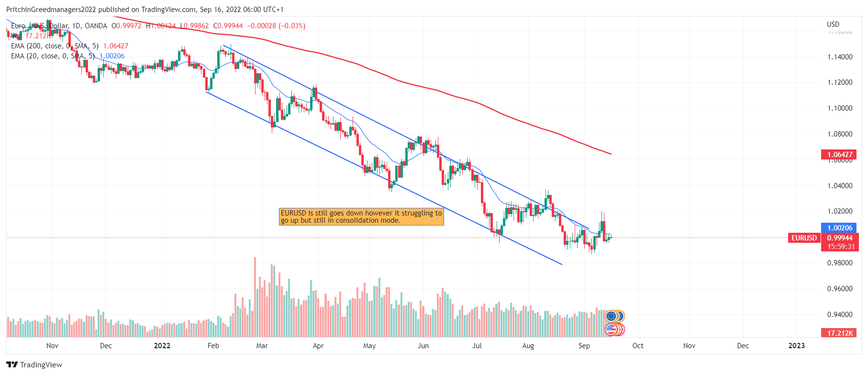The image size is (868, 375).
Task: Click the 1.02000 price axis value
Action: (x=840, y=211)
